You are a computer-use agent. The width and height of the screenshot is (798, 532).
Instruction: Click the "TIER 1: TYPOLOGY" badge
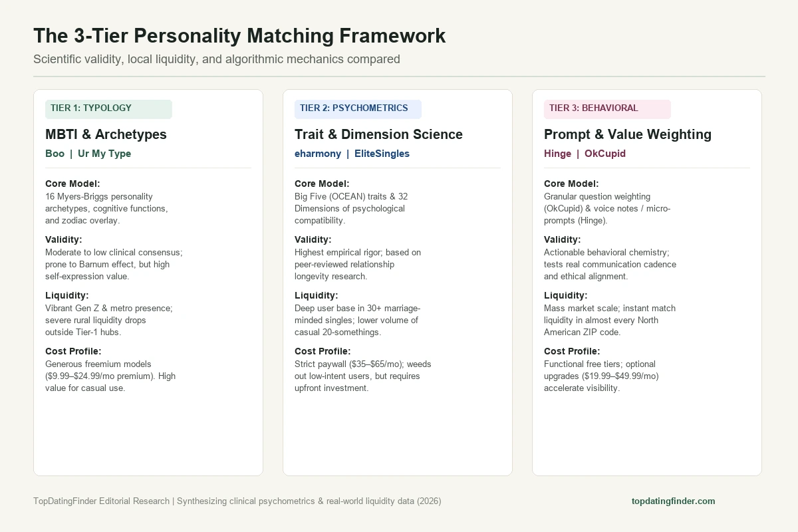click(x=108, y=109)
